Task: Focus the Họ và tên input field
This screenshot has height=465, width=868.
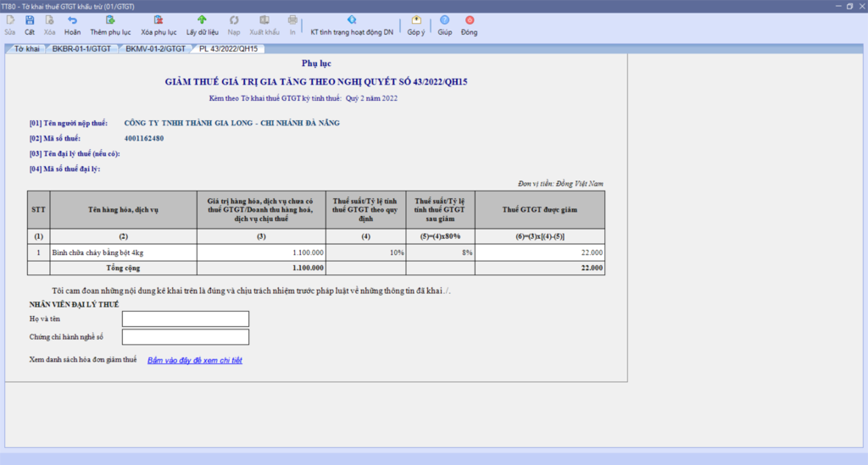Action: coord(186,319)
